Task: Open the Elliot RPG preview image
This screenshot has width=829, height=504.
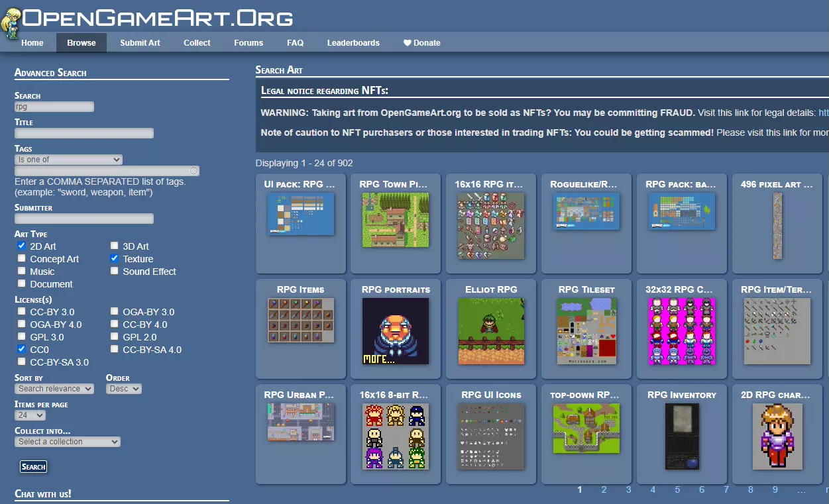Action: pyautogui.click(x=490, y=330)
